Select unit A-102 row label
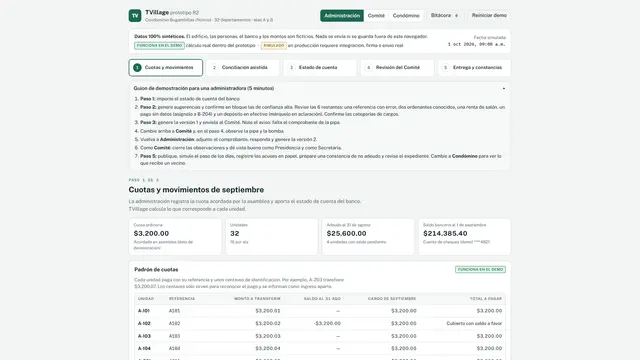Viewport: 640px width, 360px height. pos(144,324)
